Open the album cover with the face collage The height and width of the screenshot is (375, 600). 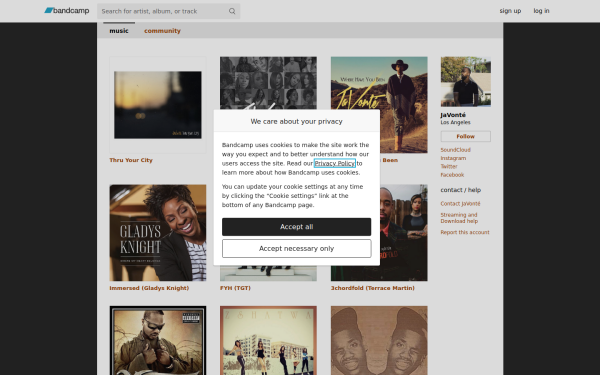point(268,83)
